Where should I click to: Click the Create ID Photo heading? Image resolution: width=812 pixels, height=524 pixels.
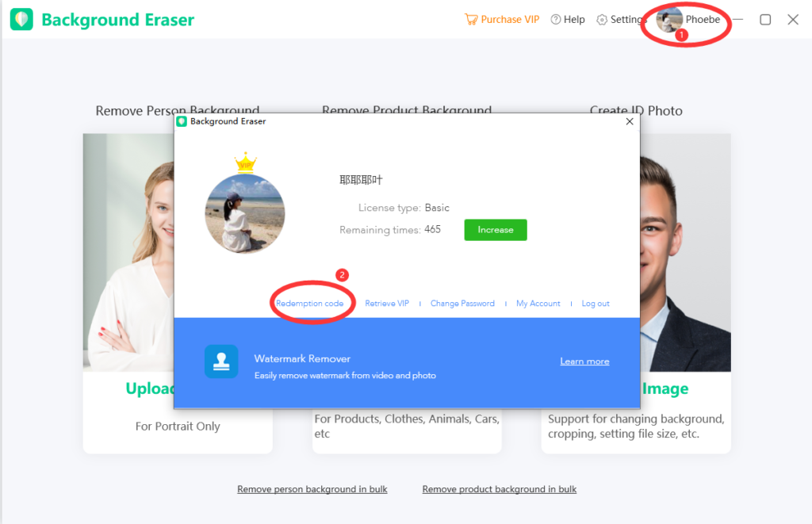tap(636, 109)
